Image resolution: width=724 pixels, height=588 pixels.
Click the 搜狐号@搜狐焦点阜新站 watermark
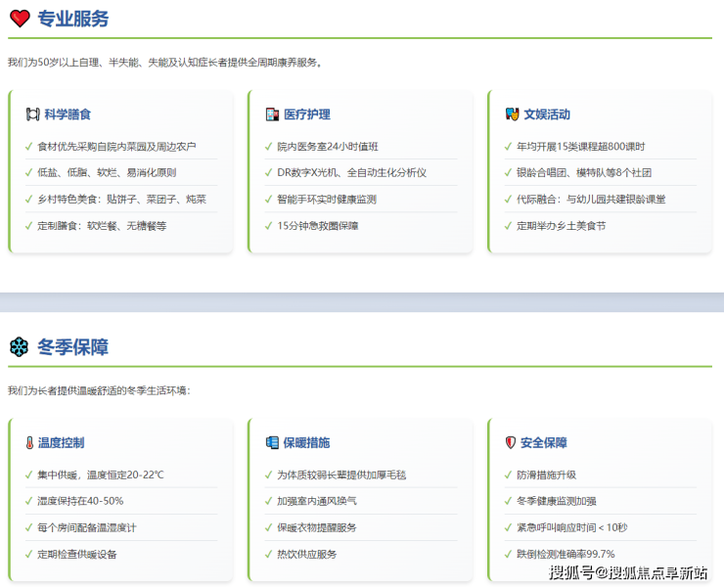click(628, 573)
